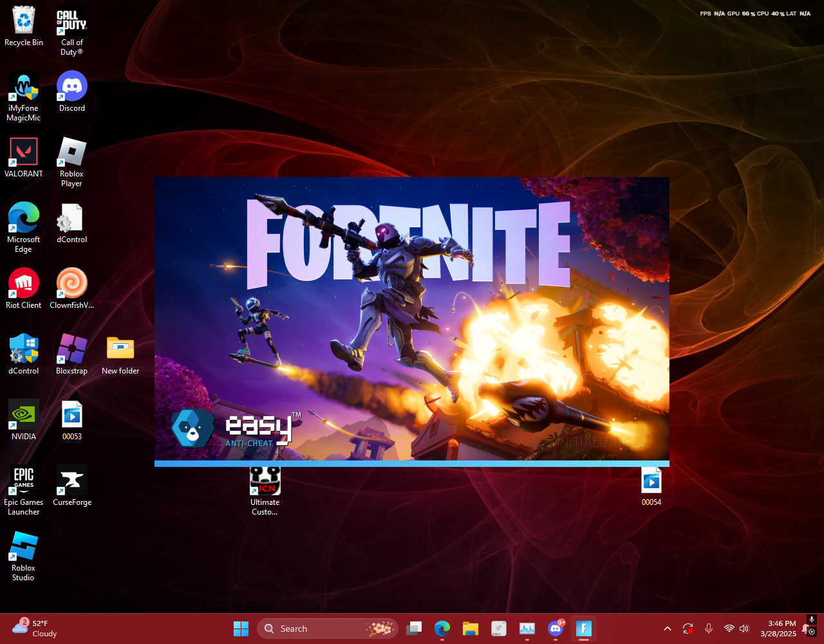Open the disk-drive app on taskbar

(x=499, y=629)
